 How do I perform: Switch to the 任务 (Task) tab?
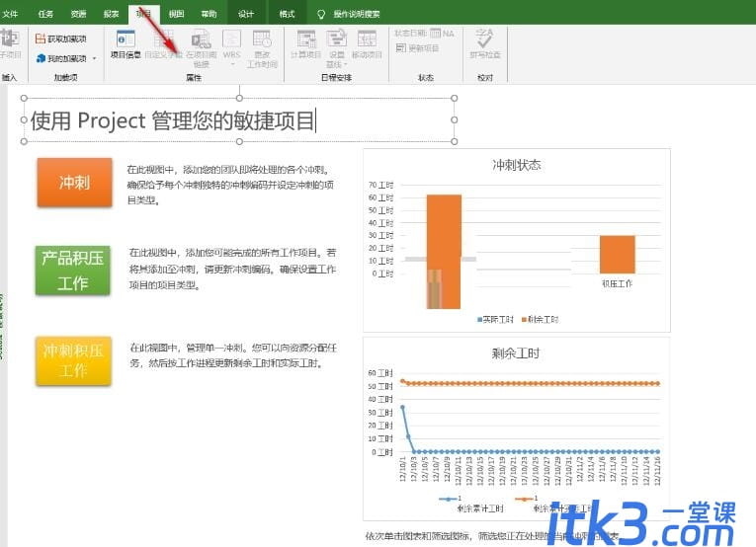tap(45, 14)
